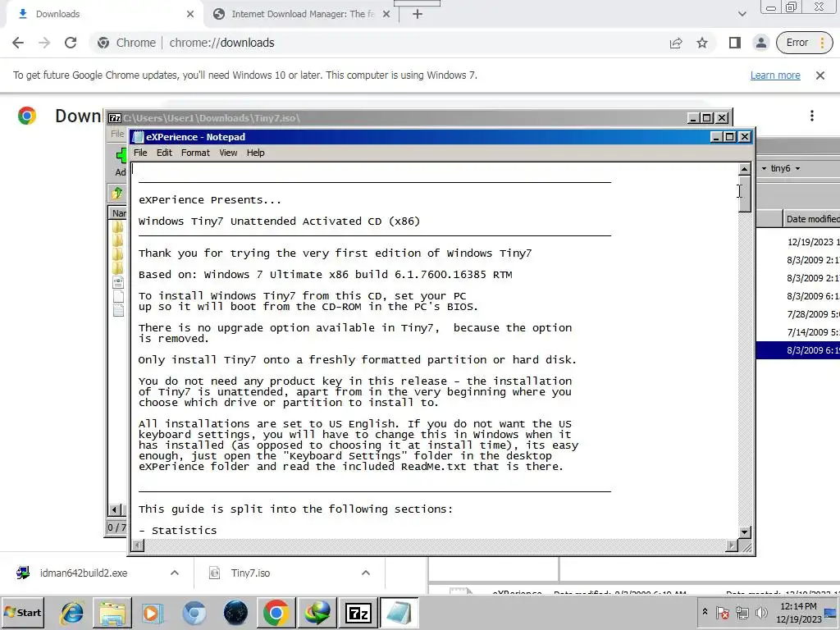Open 7-Zip File menu
Image resolution: width=840 pixels, height=630 pixels.
(x=117, y=134)
